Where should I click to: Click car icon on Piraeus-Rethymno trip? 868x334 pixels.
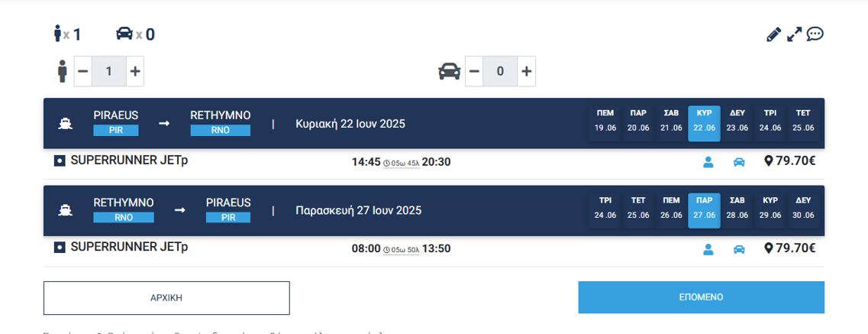pos(739,162)
